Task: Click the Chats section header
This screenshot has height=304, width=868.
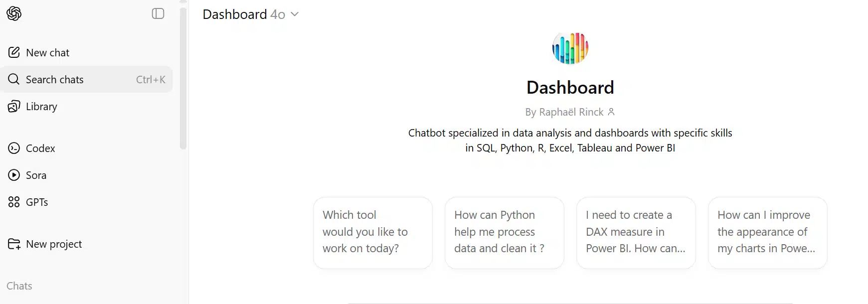Action: tap(19, 286)
